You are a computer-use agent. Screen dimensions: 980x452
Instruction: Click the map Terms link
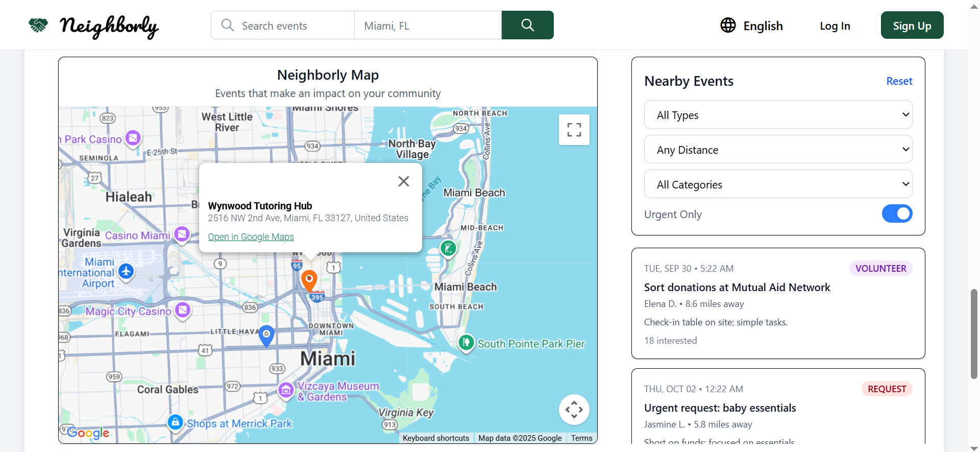tap(582, 438)
